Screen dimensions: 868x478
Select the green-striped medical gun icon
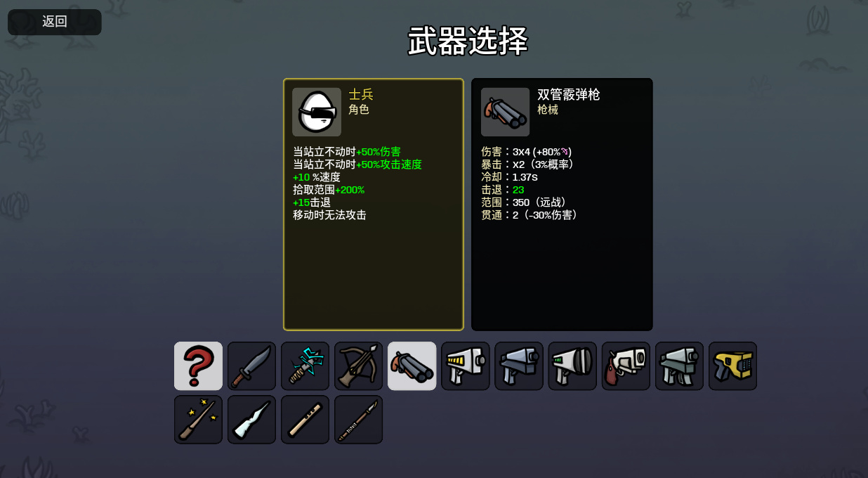click(572, 366)
